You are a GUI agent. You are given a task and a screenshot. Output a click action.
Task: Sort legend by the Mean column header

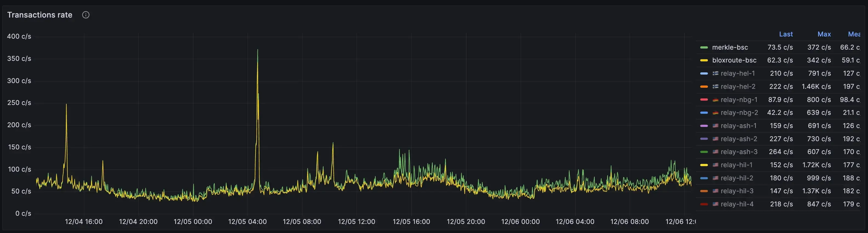pos(854,34)
